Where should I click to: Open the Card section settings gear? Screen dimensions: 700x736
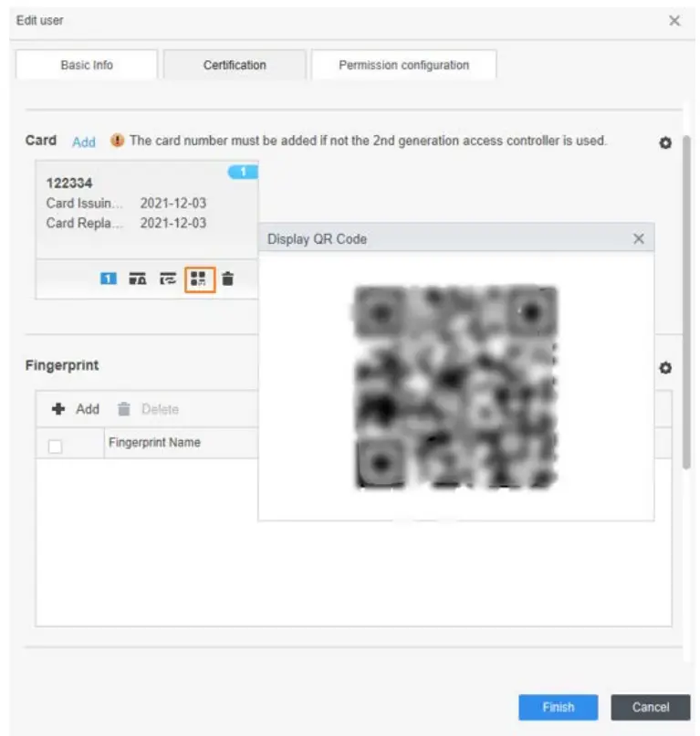[665, 143]
